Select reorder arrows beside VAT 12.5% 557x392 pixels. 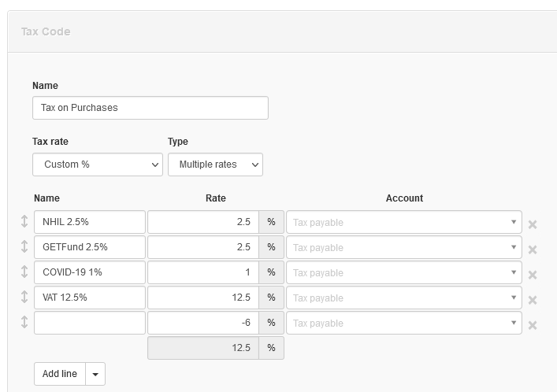tap(24, 297)
